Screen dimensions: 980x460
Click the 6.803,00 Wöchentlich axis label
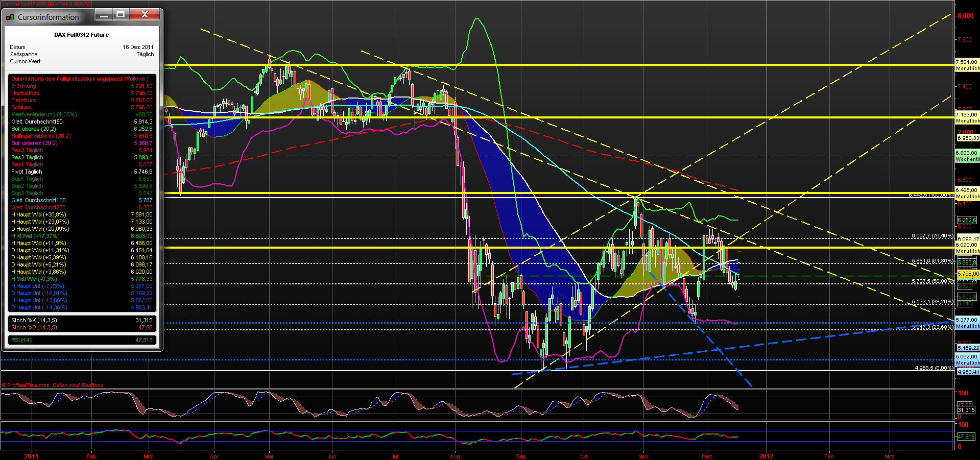point(967,156)
